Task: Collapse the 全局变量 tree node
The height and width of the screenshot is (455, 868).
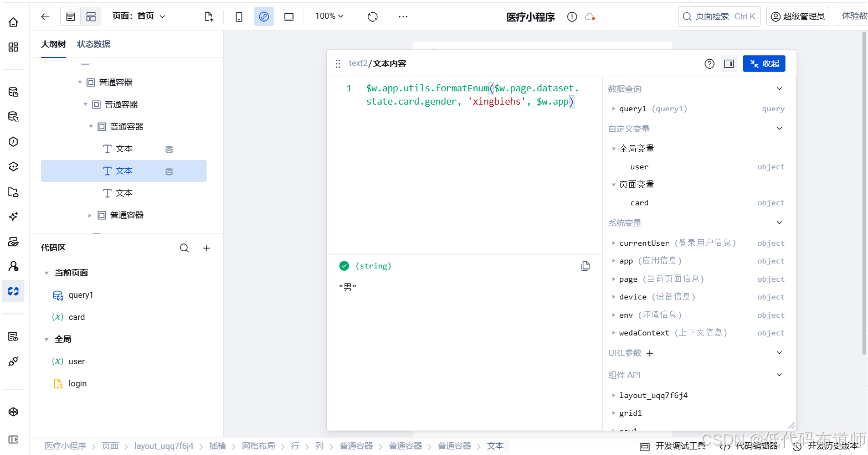Action: coord(614,148)
